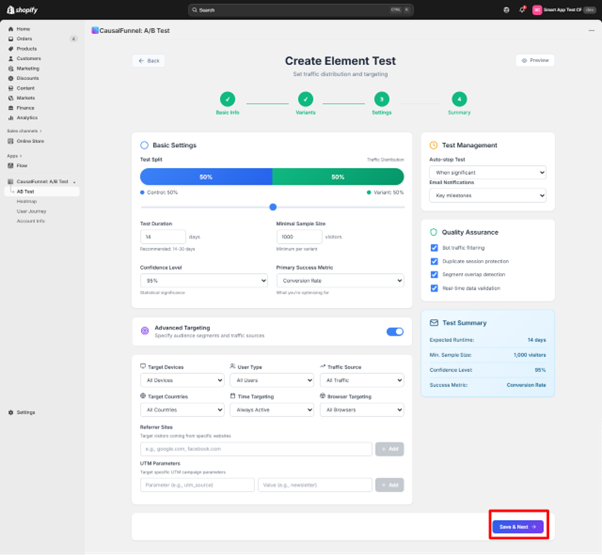Screen dimensions: 602x555
Task: Click the test split slider handle
Action: 273,207
